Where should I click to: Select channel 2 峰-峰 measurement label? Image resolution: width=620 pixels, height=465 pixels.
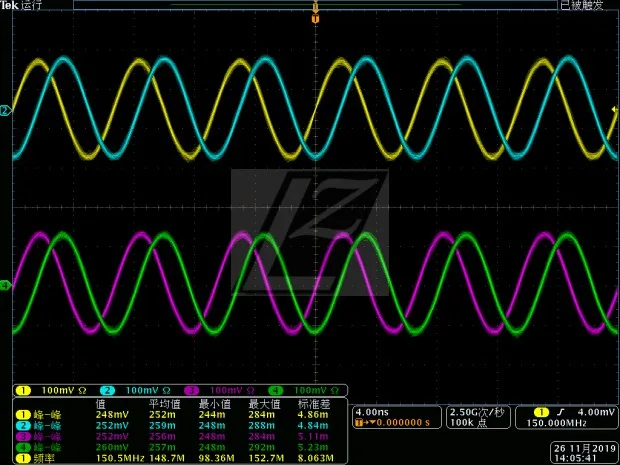47,426
